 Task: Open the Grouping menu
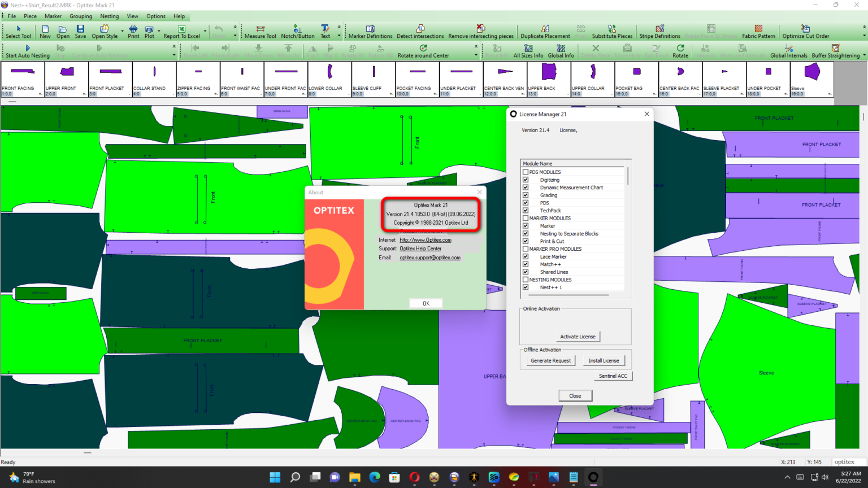pos(80,16)
